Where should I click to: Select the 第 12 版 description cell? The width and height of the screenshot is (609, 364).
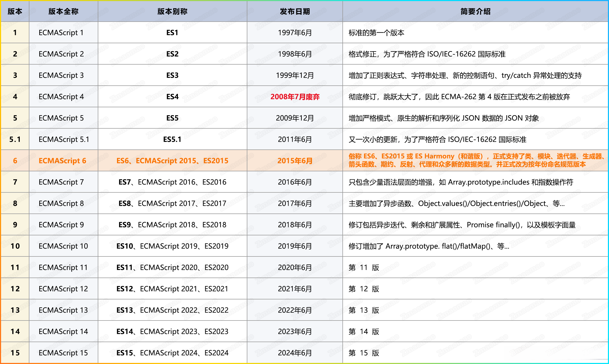(x=364, y=289)
